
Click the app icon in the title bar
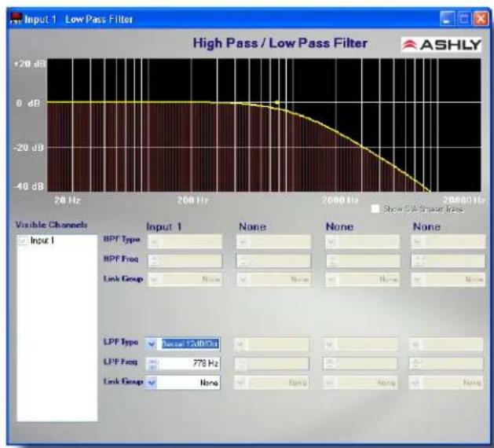tap(16, 19)
